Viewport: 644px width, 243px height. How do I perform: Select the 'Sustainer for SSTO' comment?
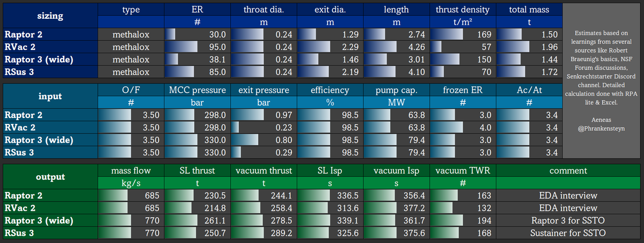568,232
